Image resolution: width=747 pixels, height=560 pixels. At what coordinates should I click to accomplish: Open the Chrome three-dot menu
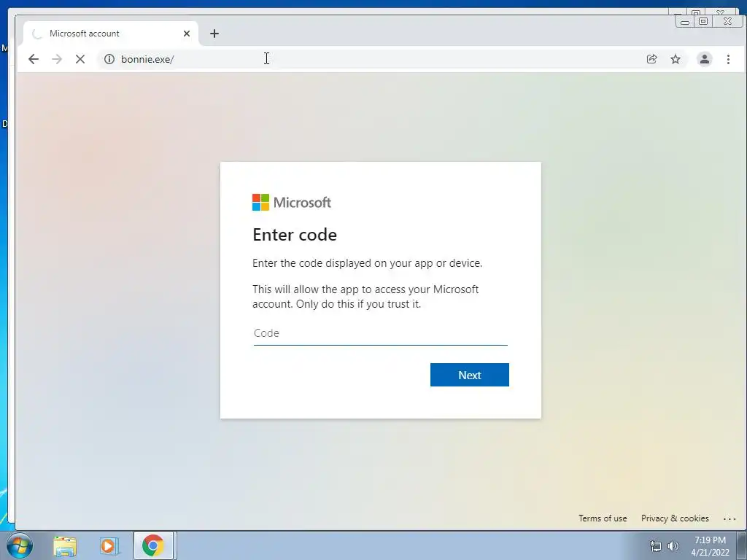pyautogui.click(x=729, y=59)
